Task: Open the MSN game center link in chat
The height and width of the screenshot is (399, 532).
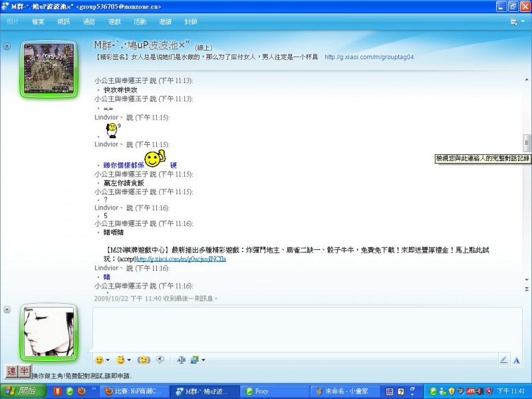Action: (x=181, y=259)
